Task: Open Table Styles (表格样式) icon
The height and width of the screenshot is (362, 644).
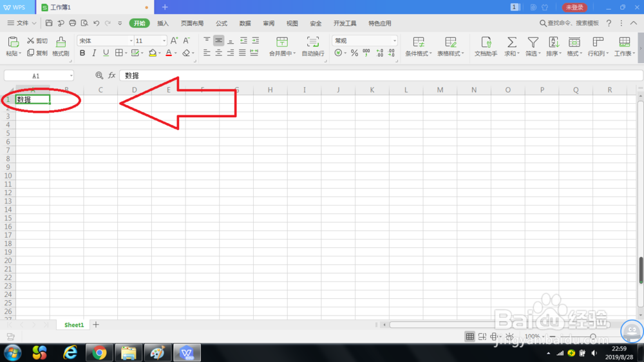Action: click(451, 42)
